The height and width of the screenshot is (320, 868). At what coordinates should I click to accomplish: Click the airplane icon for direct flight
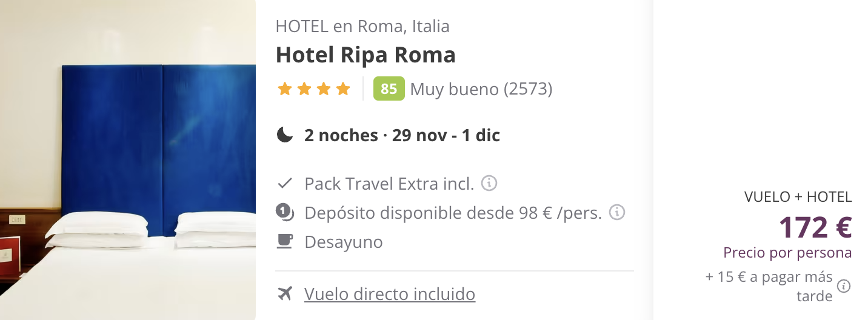coord(284,294)
